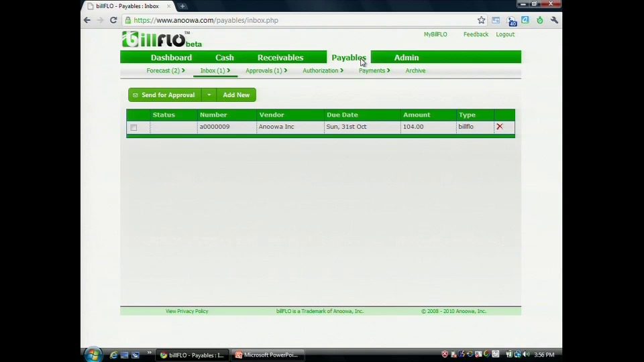Open the Payments sub-tab

click(x=372, y=70)
